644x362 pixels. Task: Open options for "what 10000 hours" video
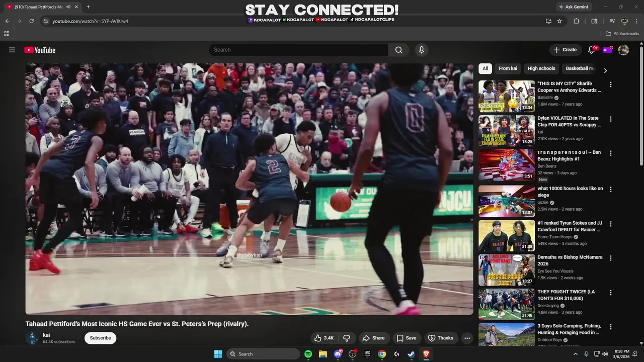tap(611, 190)
